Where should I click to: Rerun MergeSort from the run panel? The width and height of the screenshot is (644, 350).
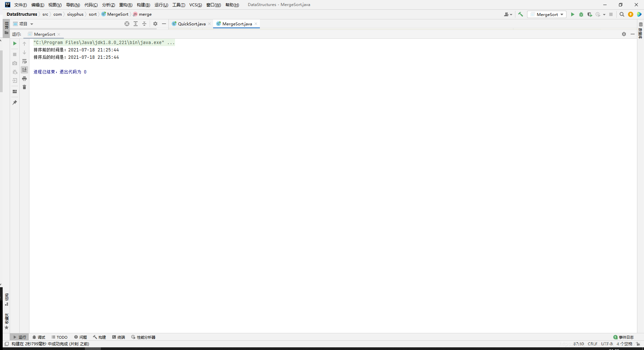[x=15, y=43]
